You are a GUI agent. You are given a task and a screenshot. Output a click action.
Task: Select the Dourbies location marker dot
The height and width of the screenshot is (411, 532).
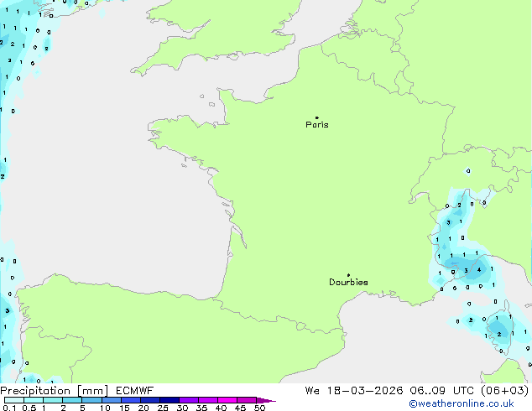coord(348,275)
